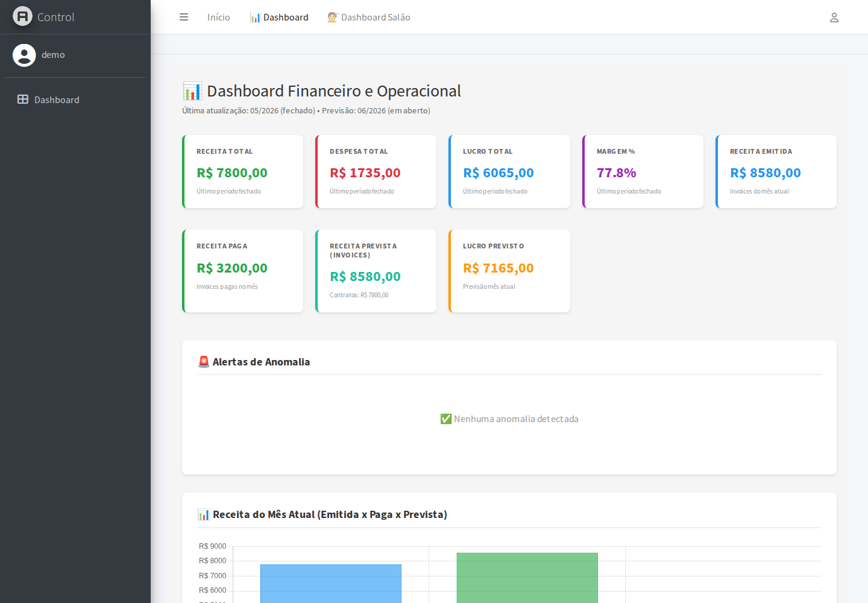Click the green checkmark anomaly icon
868x603 pixels.
446,419
